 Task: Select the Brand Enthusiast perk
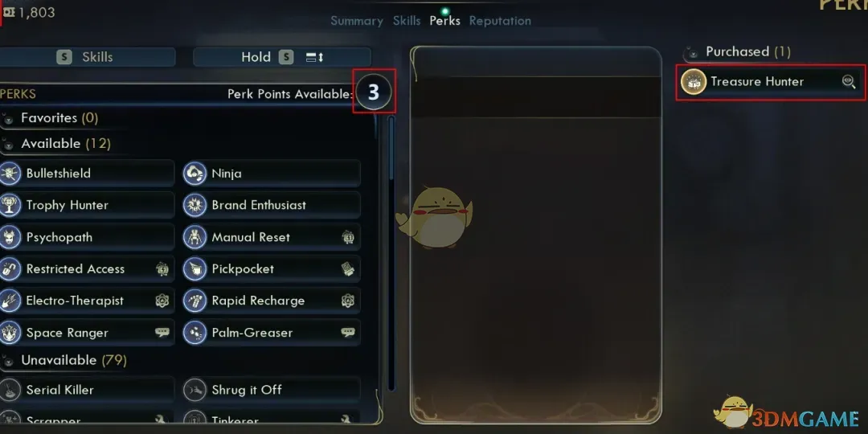[x=272, y=206]
